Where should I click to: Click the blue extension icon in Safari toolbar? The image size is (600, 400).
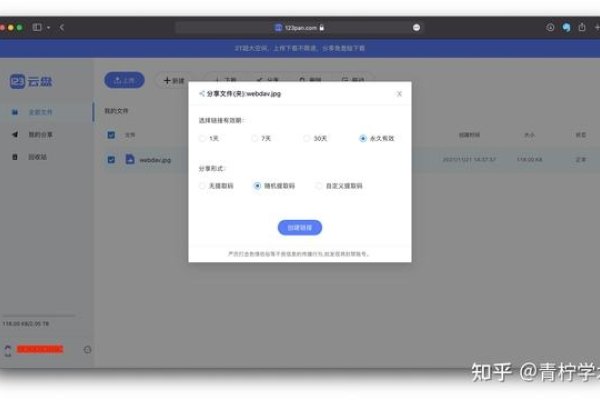[x=566, y=27]
